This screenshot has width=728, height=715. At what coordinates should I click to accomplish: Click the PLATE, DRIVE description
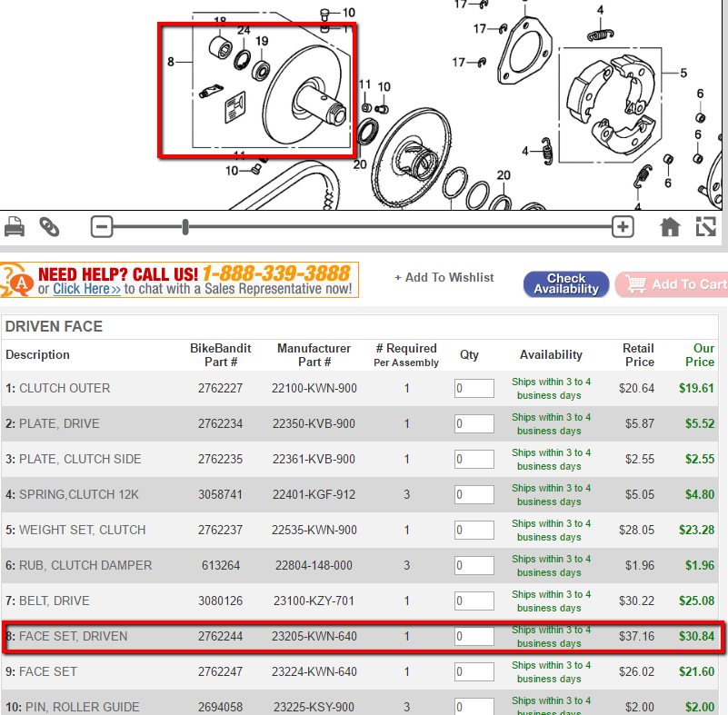point(59,423)
